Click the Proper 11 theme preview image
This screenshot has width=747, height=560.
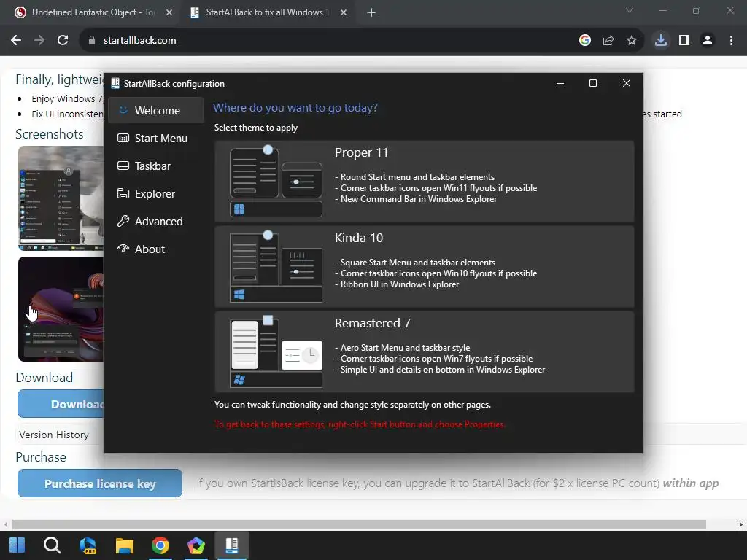(276, 182)
